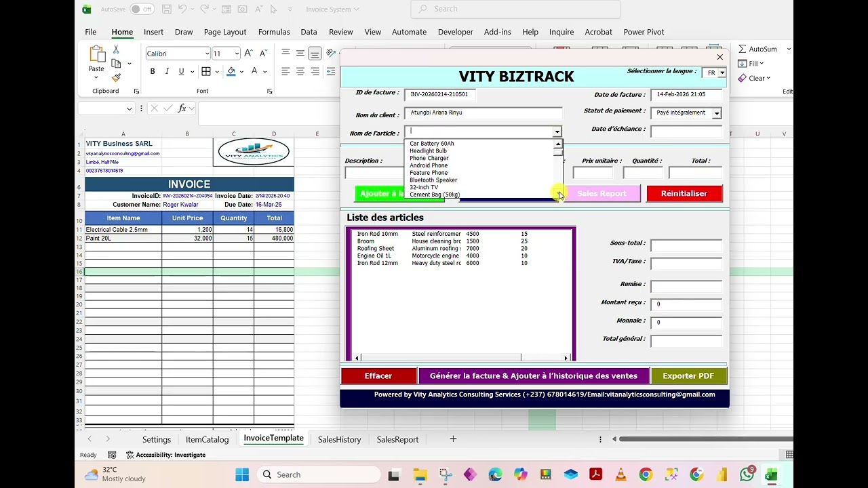This screenshot has width=868, height=488.
Task: Click the Save icon in quick access toolbar
Action: coord(167,9)
